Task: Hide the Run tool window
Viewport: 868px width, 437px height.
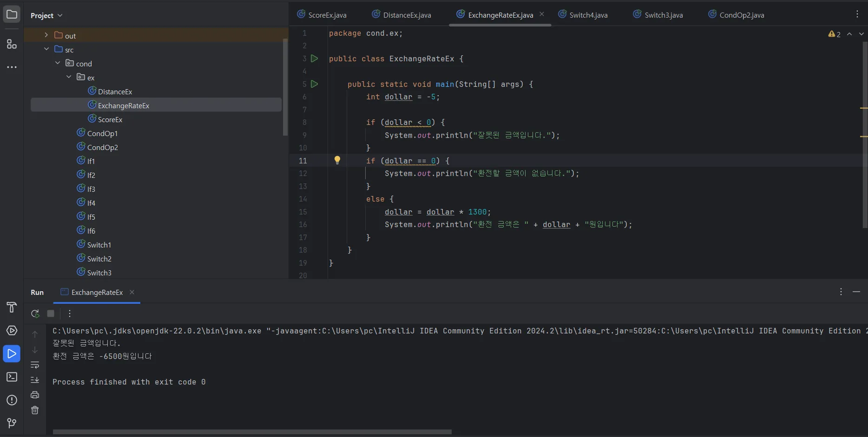Action: coord(856,292)
